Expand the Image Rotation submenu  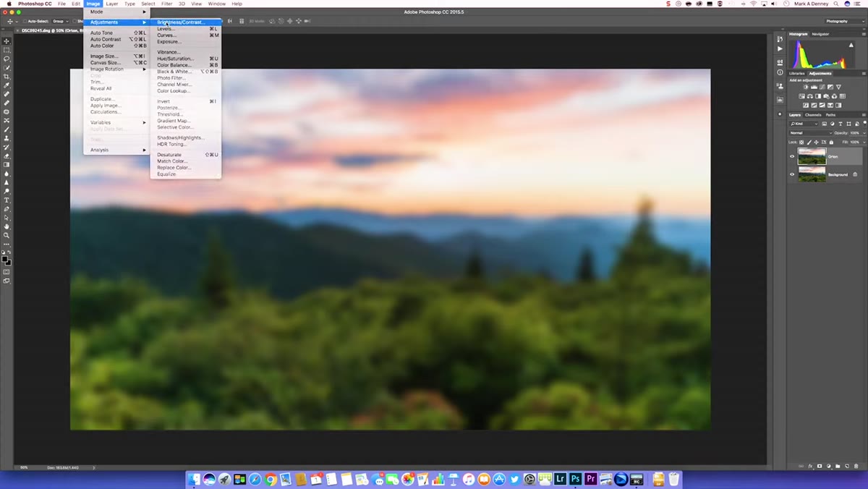point(116,69)
